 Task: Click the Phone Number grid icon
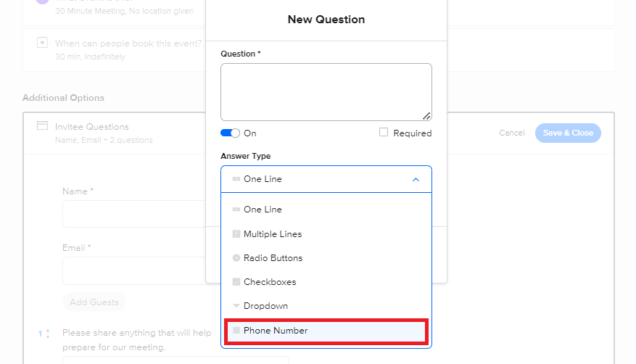[236, 331]
